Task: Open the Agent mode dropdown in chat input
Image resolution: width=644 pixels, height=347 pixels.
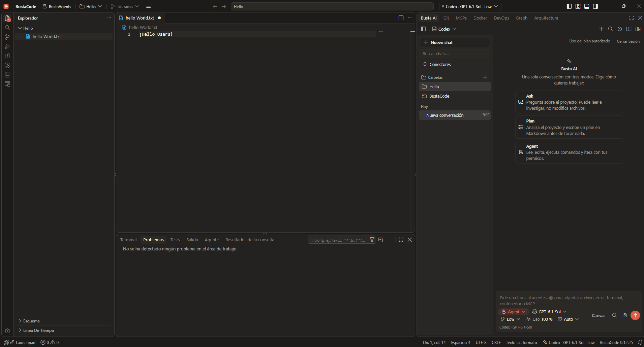Action: tap(513, 312)
